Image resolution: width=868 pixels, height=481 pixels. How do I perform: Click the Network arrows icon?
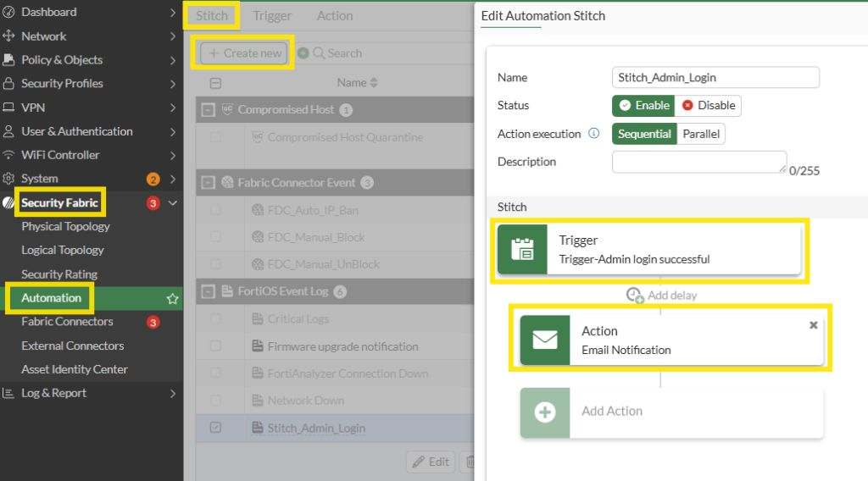[8, 36]
